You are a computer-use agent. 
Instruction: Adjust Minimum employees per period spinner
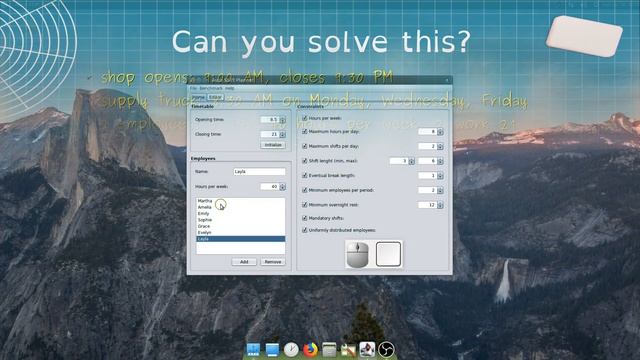point(440,190)
